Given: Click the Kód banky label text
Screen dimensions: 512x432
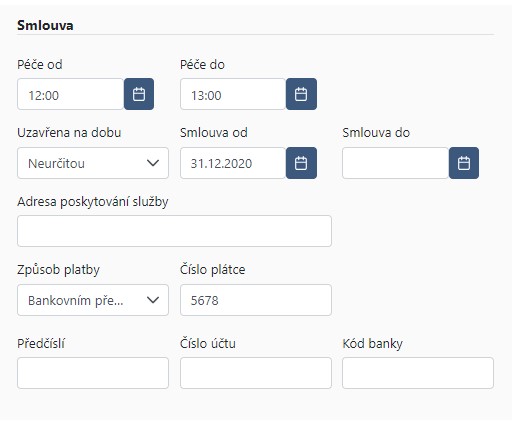Looking at the screenshot, I should point(373,344).
